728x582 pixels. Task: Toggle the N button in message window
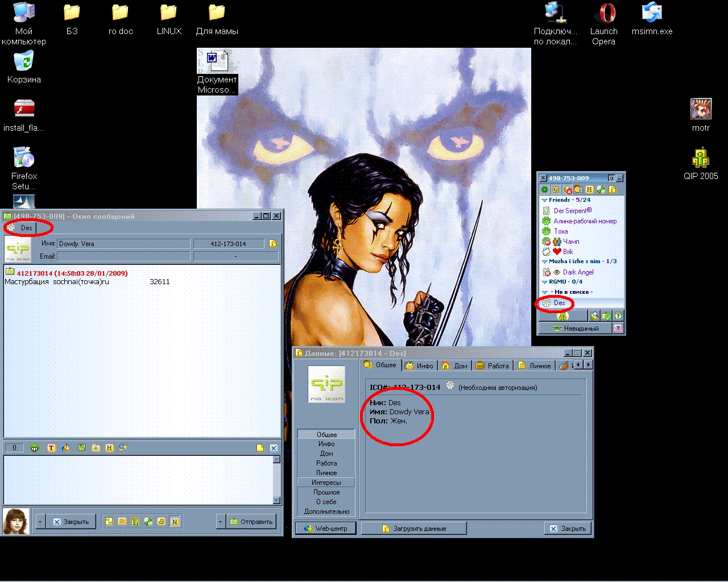point(175,521)
